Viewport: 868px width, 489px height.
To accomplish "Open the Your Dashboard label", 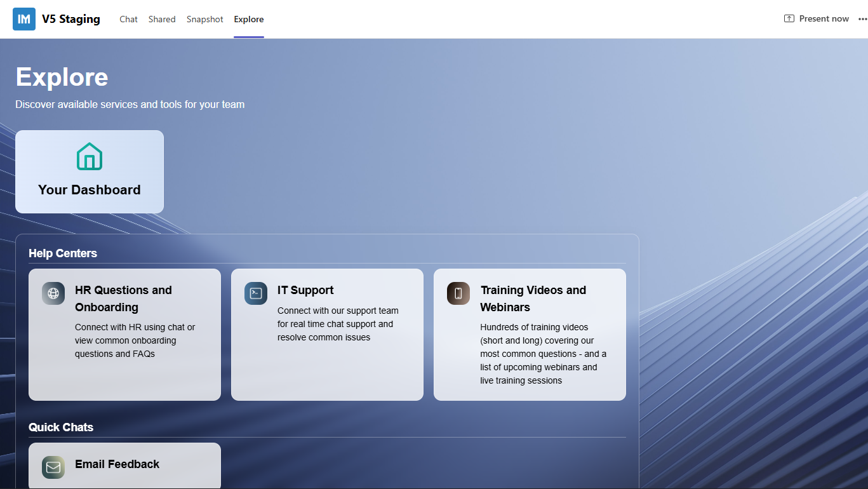I will coord(90,190).
